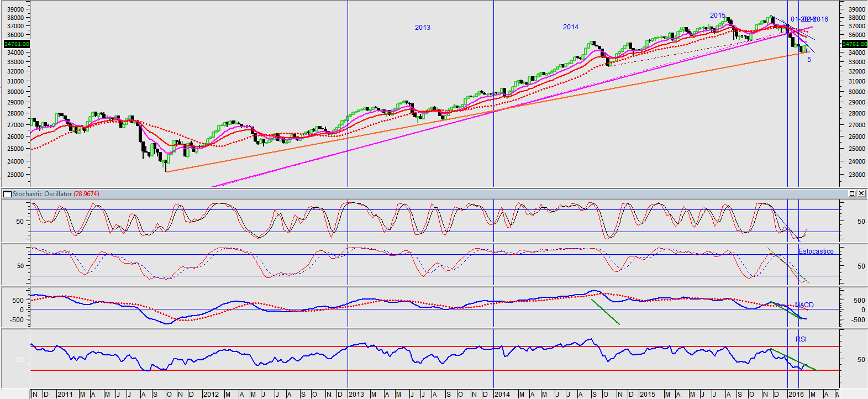Image resolution: width=868 pixels, height=399 pixels.
Task: Maximize the Stochastic Oscillator inner window
Action: 852,193
